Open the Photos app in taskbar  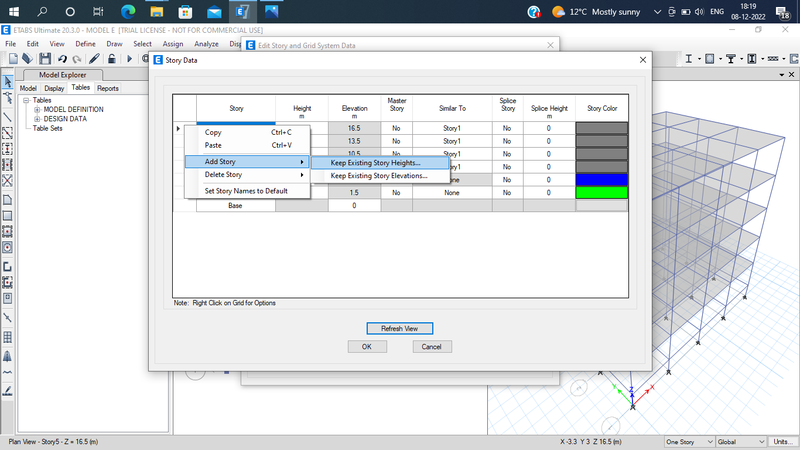point(271,11)
